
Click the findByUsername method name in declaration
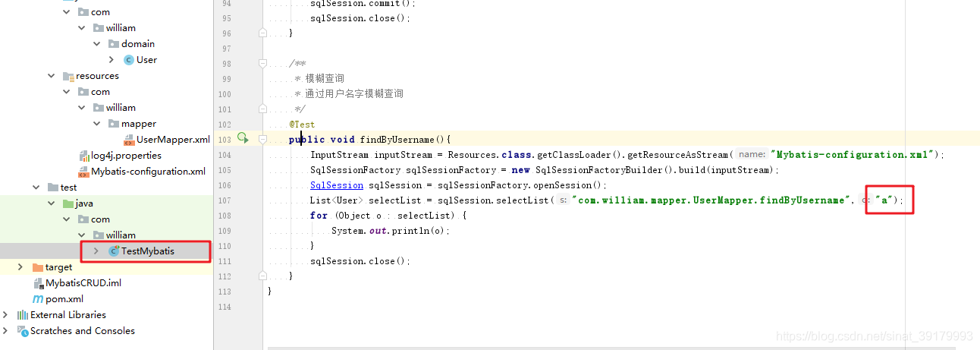[x=397, y=140]
